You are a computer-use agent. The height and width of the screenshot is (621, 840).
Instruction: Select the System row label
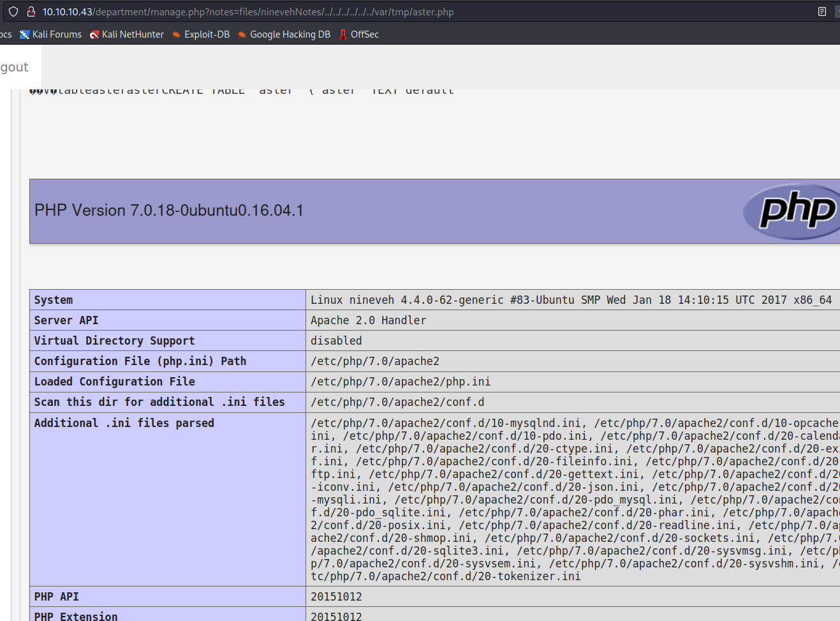tap(54, 300)
